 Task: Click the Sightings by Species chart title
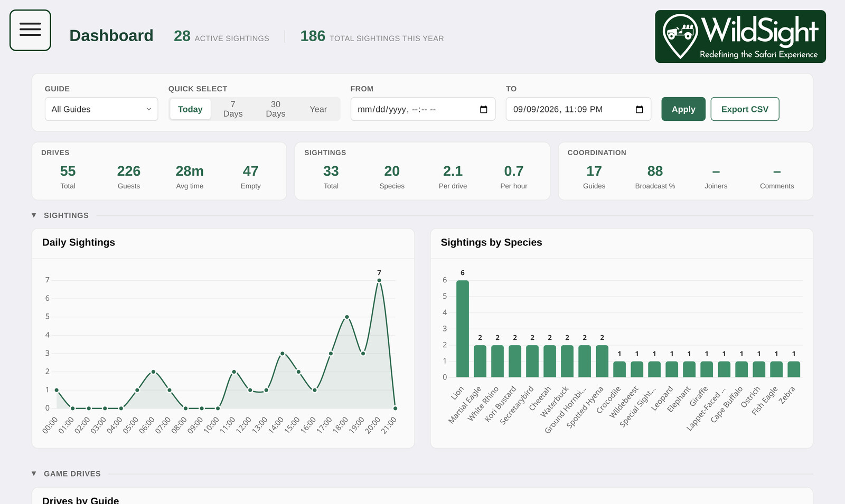click(491, 242)
